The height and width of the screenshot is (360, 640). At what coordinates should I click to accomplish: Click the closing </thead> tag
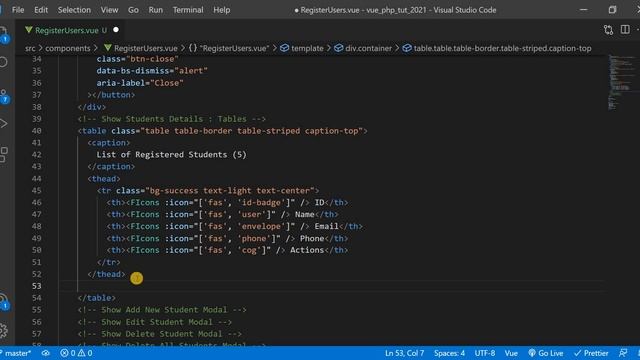click(106, 274)
